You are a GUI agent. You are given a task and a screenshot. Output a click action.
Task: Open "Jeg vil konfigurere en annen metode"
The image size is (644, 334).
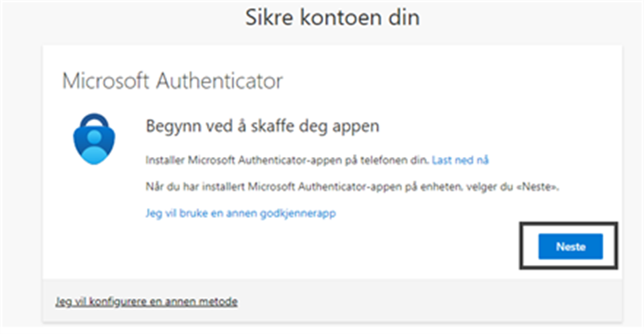(x=146, y=302)
